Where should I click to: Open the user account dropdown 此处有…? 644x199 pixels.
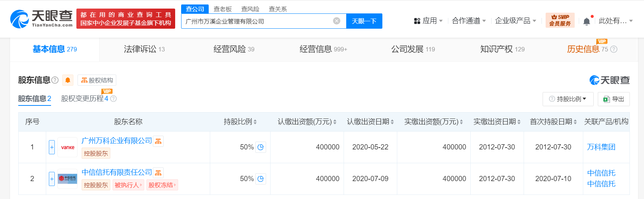pos(616,21)
